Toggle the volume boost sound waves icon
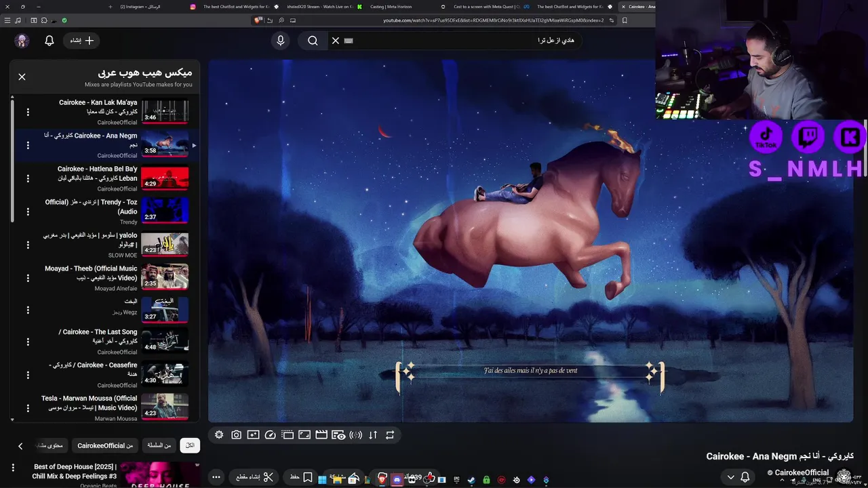Screen dimensions: 868x488 coord(355,435)
